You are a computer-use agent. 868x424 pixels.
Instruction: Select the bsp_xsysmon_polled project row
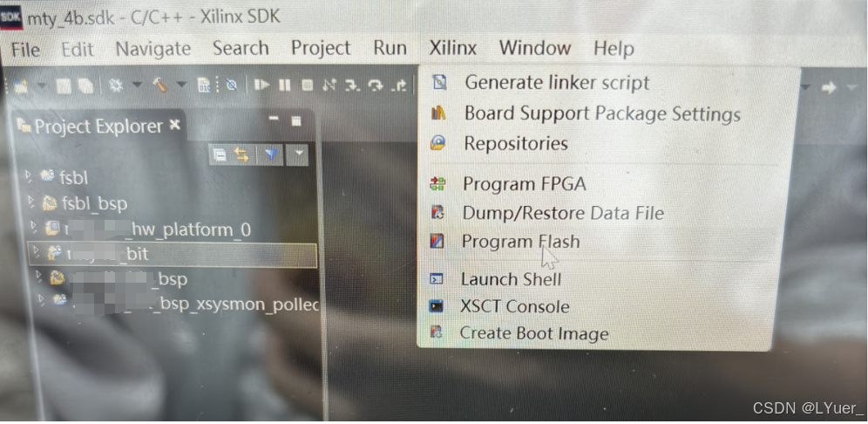pos(186,304)
